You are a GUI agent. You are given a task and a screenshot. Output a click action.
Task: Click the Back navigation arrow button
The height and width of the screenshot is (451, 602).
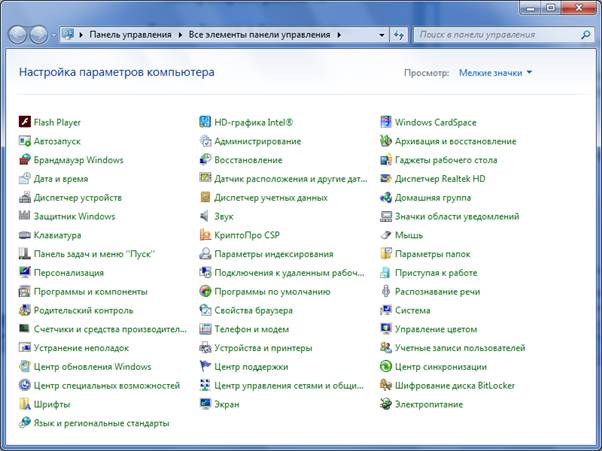tap(19, 35)
